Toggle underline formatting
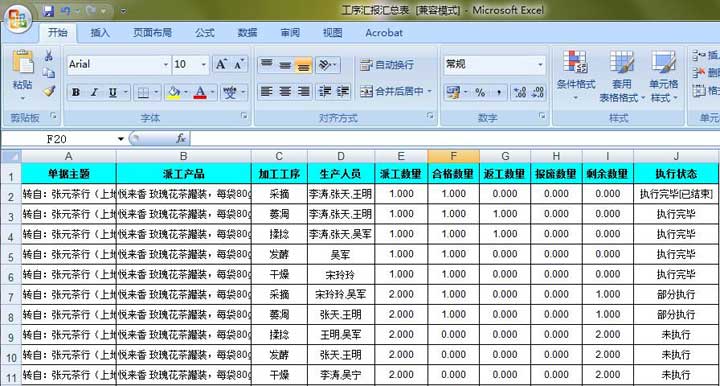This screenshot has height=386, width=720. (112, 92)
